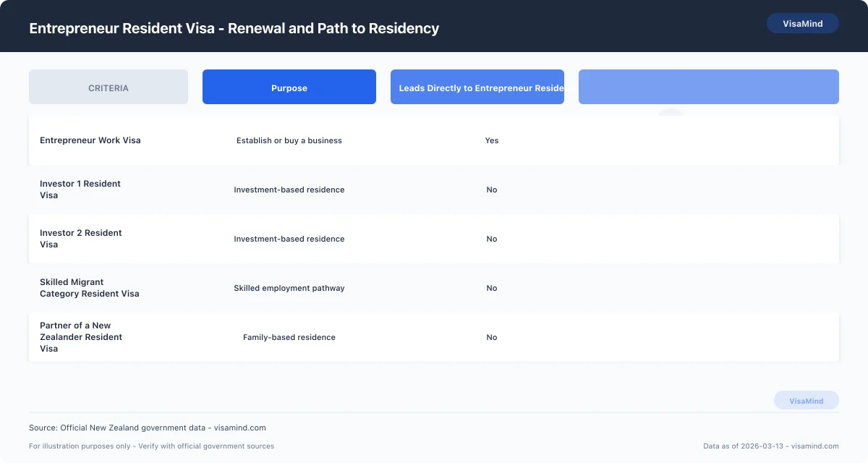
Task: Click the No value for Investor 1 Resident Visa
Action: pos(492,190)
